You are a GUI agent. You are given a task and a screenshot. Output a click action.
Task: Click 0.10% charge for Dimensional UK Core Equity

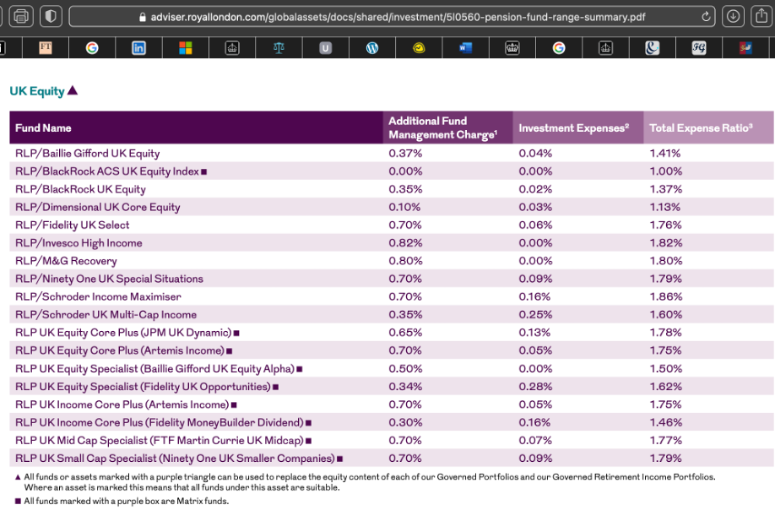point(404,207)
